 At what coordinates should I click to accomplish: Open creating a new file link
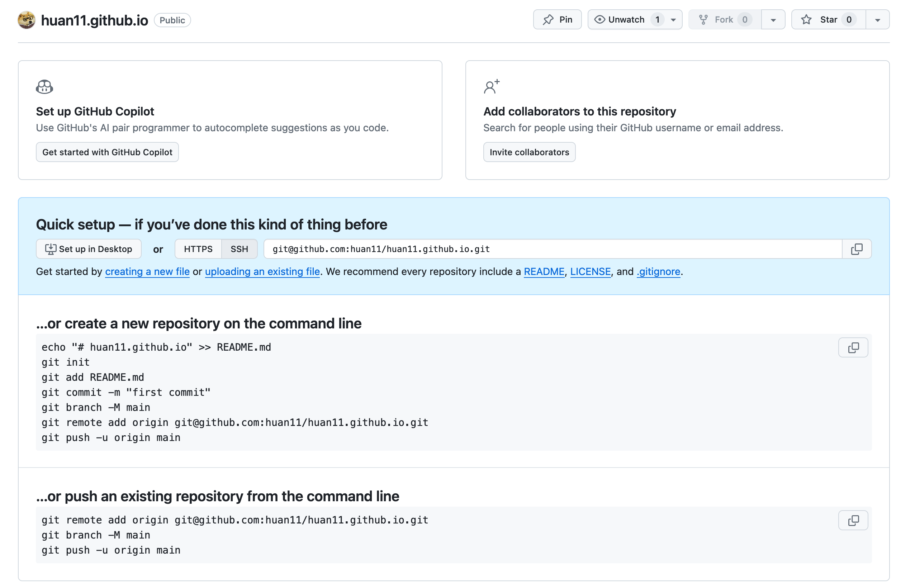[x=147, y=271]
